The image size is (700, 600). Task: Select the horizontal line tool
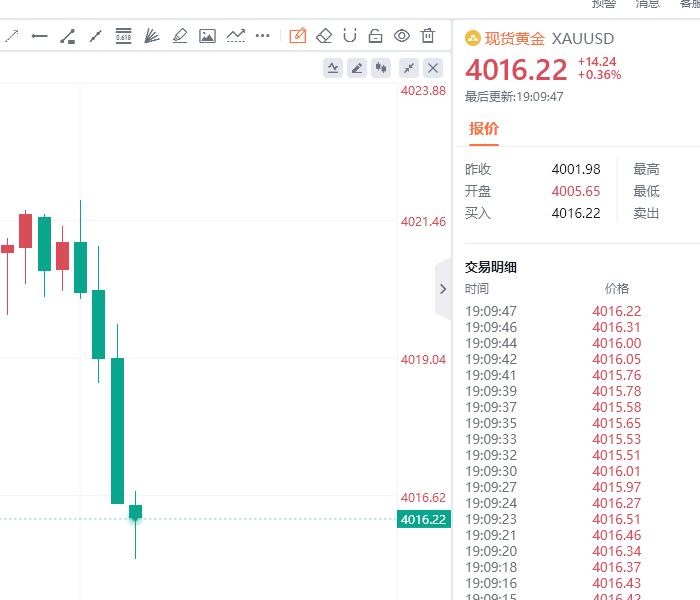(x=40, y=36)
